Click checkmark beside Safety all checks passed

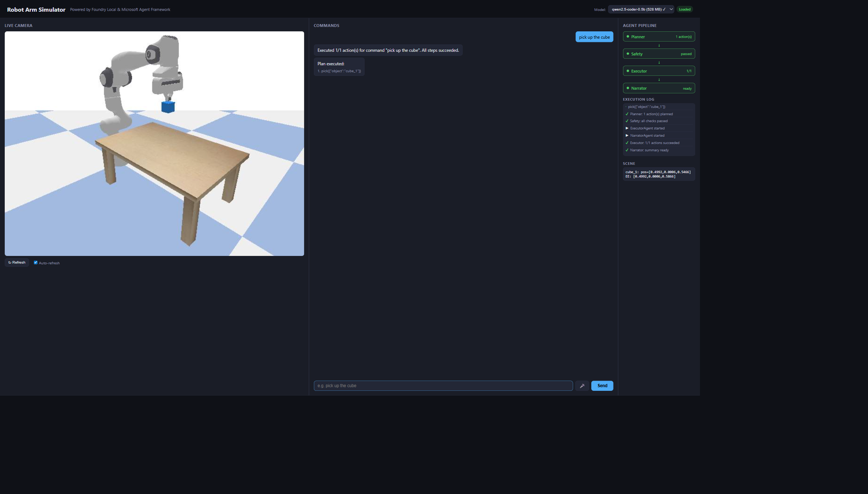pos(627,121)
